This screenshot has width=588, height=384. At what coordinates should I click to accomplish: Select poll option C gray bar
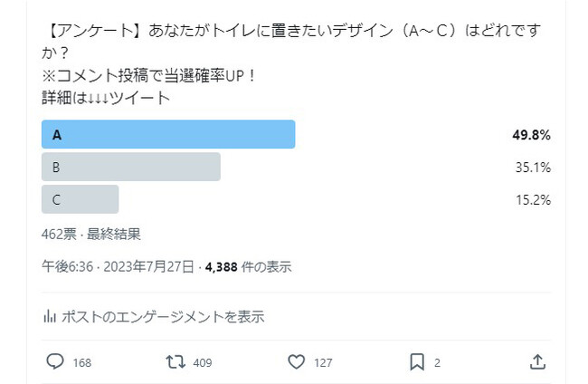(x=81, y=199)
